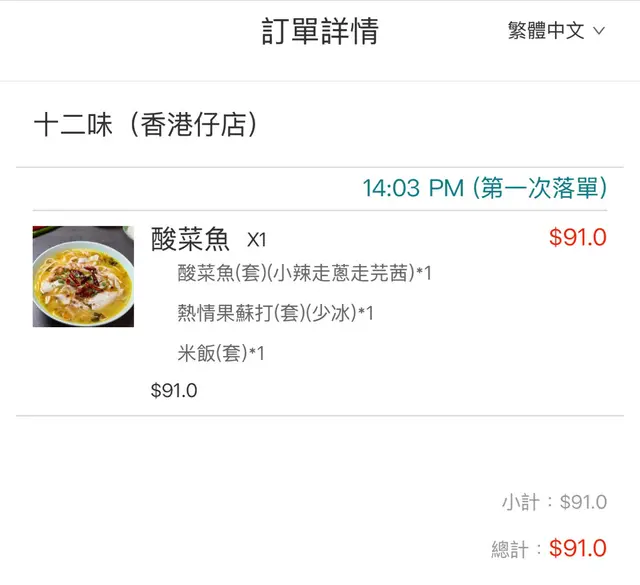The height and width of the screenshot is (585, 640).
Task: Click the red $91.0 total amount
Action: tap(578, 548)
